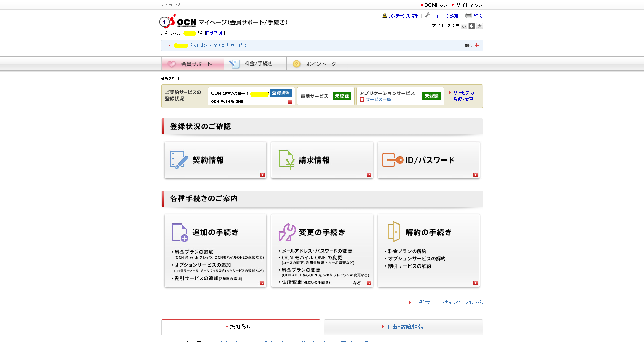
Task: Open the サイトマップ link
Action: tap(469, 5)
